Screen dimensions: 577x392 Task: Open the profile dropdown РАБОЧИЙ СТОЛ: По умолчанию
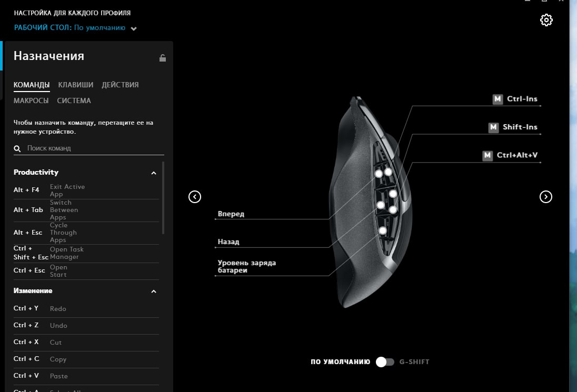[75, 28]
